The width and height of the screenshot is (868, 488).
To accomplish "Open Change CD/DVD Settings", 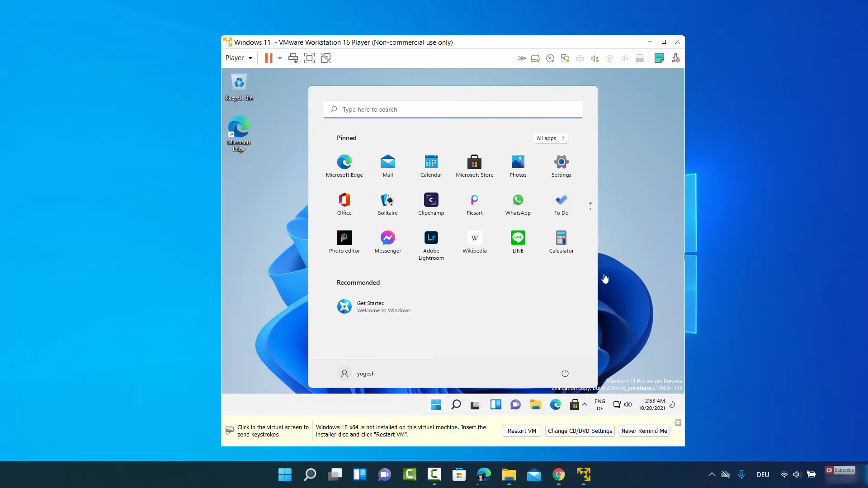I will 580,431.
